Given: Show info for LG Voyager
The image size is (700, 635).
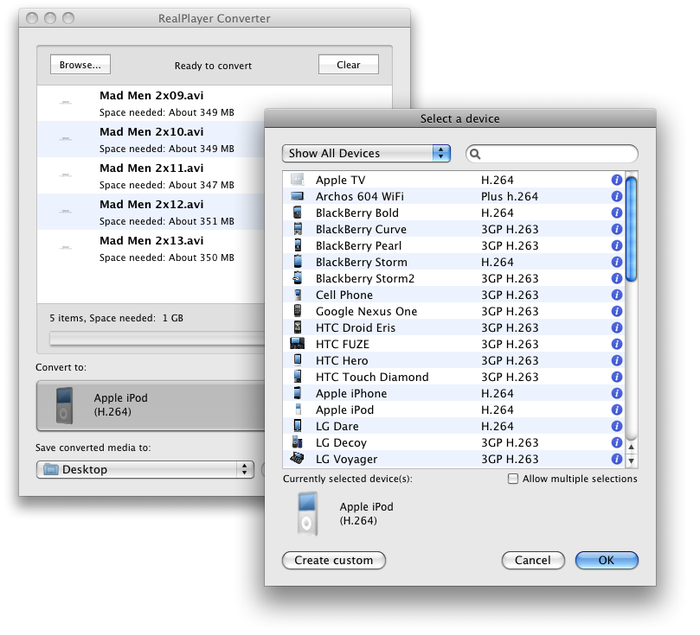Looking at the screenshot, I should [617, 459].
